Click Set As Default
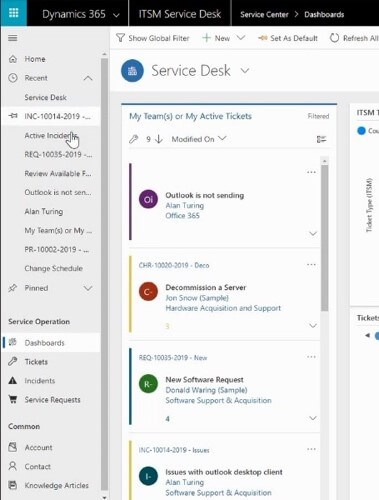This screenshot has height=500, width=379. [x=288, y=38]
